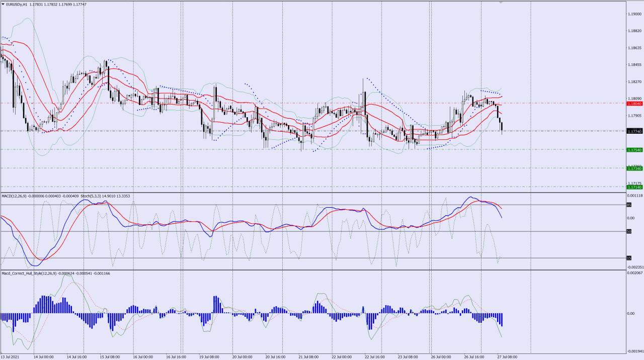Image resolution: width=644 pixels, height=360 pixels.
Task: Click the 14 Jul 16:00 time label
Action: coord(77,357)
